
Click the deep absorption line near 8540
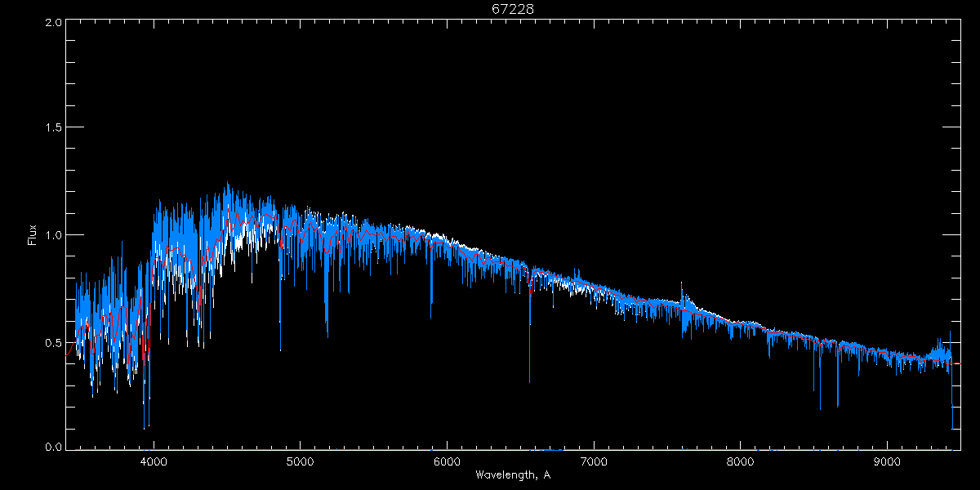(820, 407)
